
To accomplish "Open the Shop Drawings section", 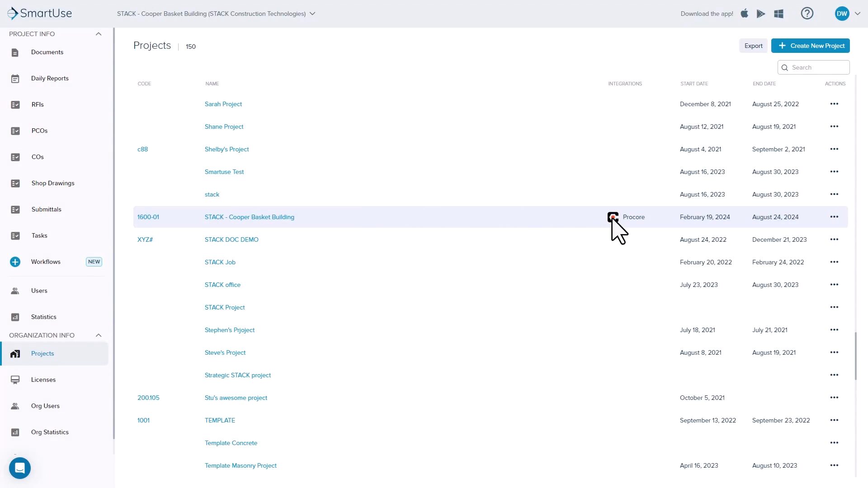I will pyautogui.click(x=52, y=183).
